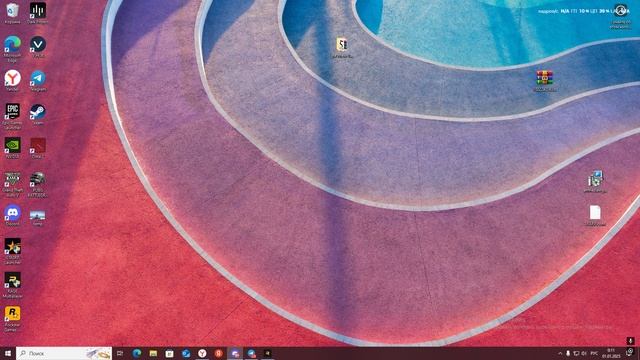Screen dimensions: 640x360
Task: Open the dark circle V-logo desktop shortcut
Action: (x=38, y=46)
